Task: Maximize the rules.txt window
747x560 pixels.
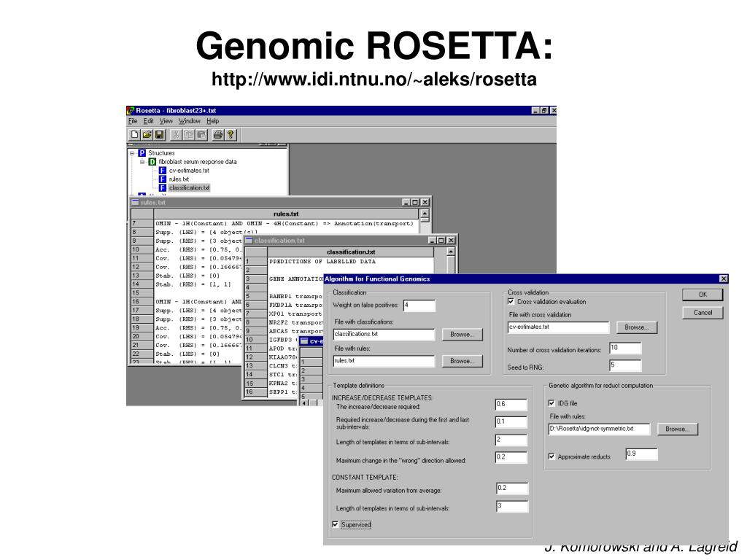Action: pos(415,203)
